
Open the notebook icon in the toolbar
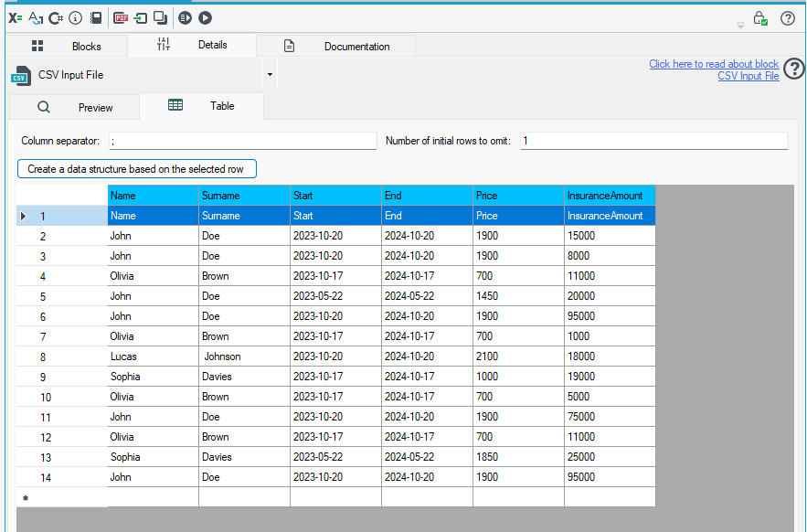click(96, 18)
